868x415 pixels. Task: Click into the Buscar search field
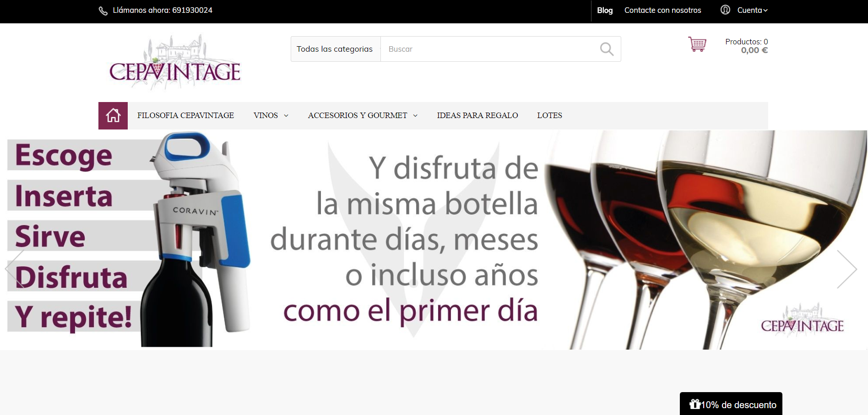tap(490, 49)
